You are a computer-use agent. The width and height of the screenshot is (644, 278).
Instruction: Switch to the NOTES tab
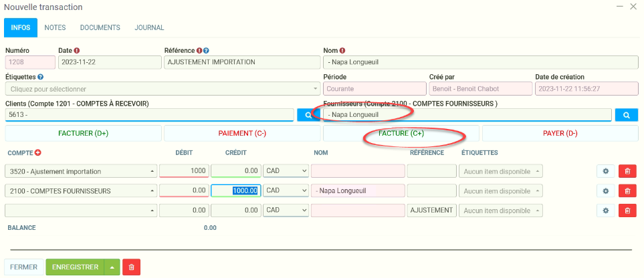(x=54, y=27)
